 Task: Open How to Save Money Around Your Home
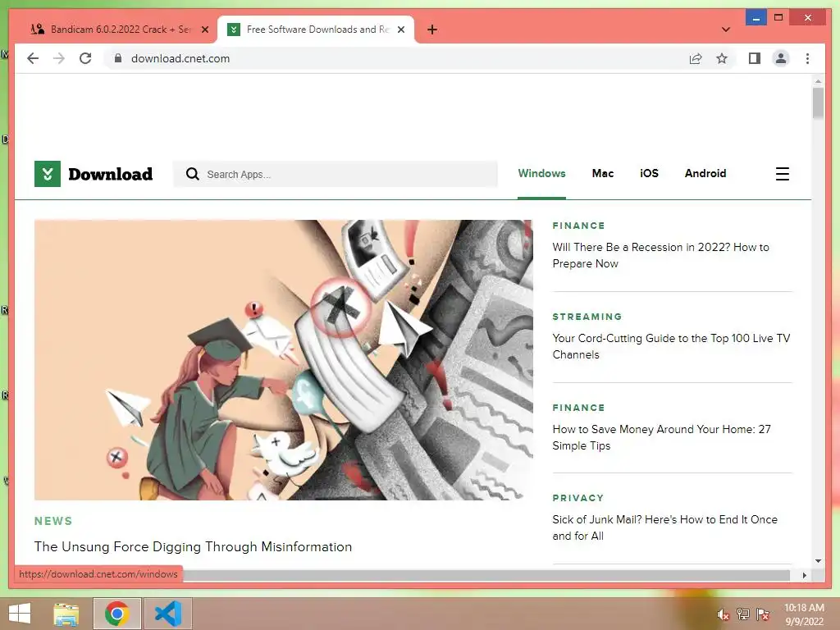point(662,437)
